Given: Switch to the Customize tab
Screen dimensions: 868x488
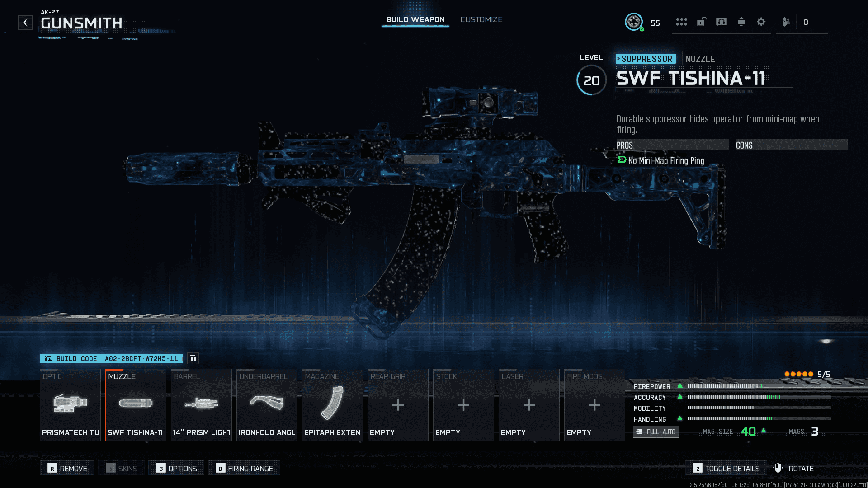Looking at the screenshot, I should (x=481, y=19).
